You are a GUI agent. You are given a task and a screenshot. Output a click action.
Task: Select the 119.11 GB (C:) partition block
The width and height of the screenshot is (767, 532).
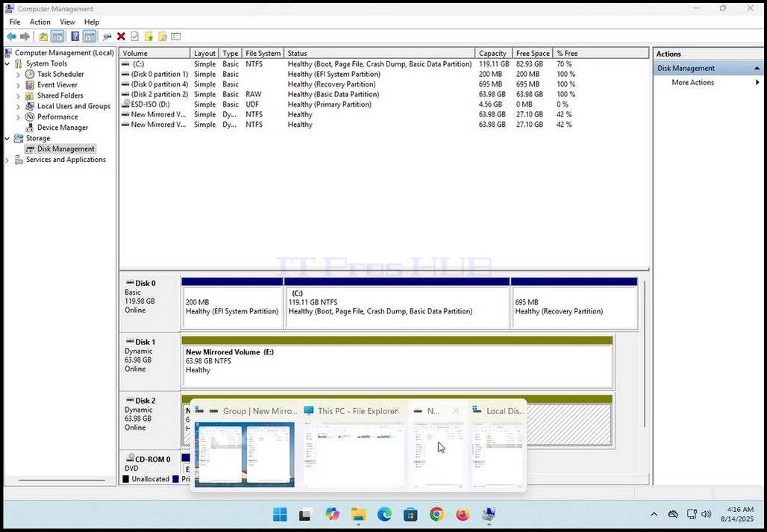tap(397, 303)
